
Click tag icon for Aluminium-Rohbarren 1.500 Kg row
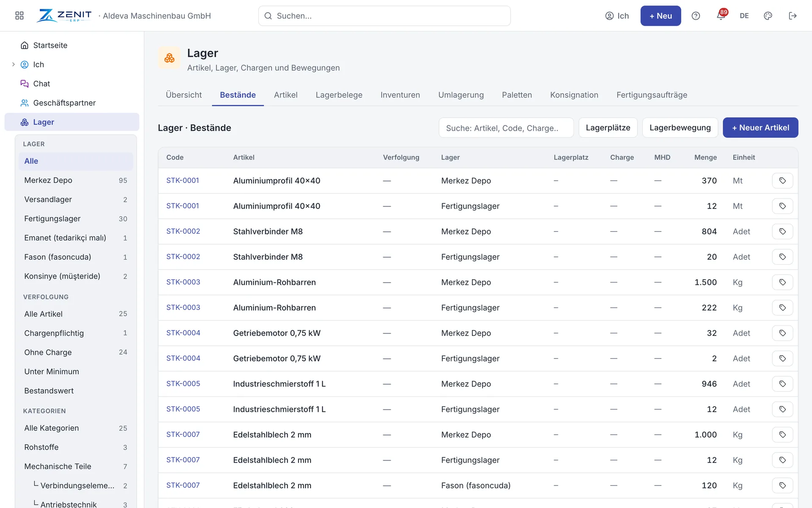[782, 282]
